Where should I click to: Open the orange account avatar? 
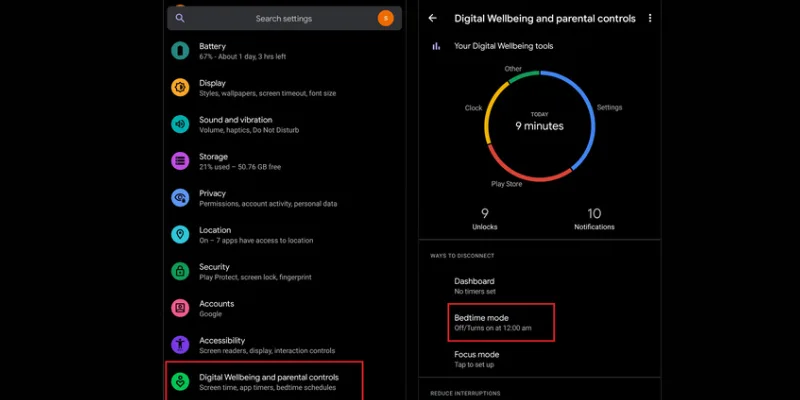click(386, 18)
